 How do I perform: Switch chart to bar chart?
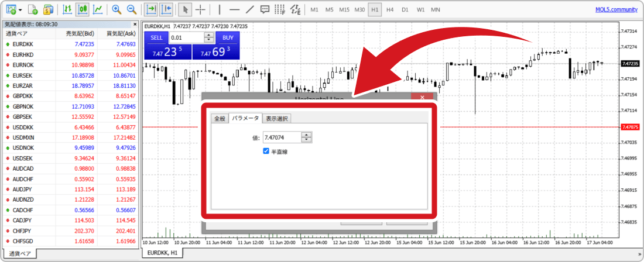68,9
